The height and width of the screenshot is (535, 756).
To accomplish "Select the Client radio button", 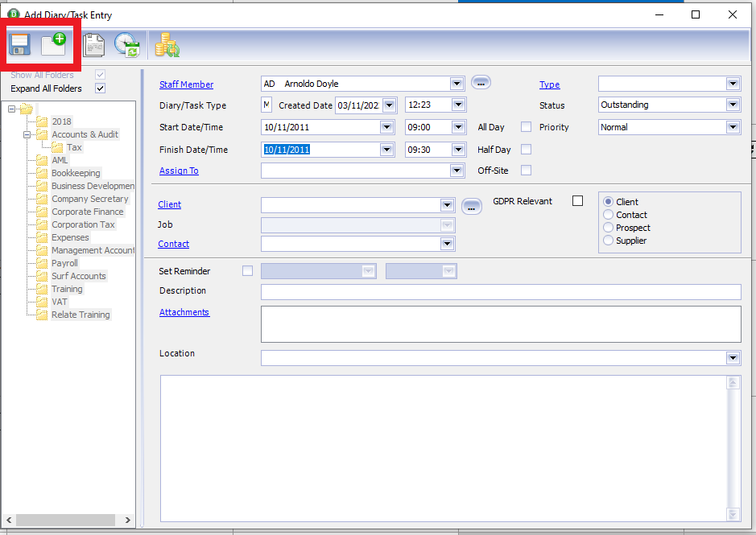I will (x=609, y=201).
